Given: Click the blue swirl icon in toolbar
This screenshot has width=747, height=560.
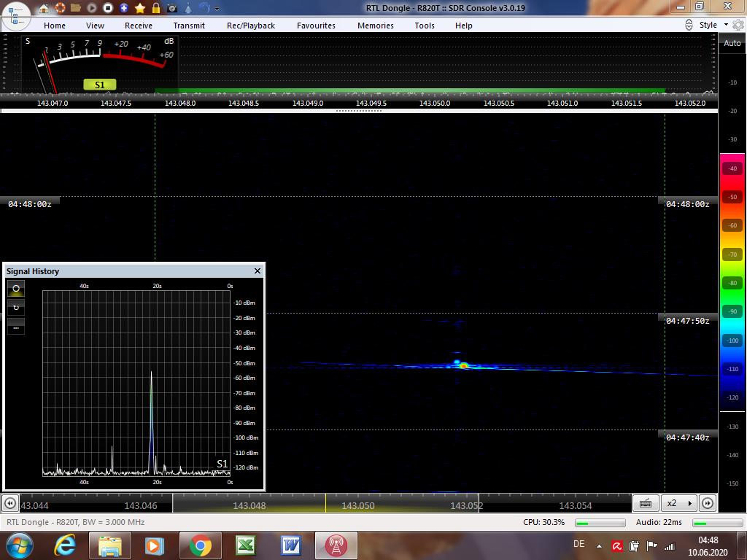Looking at the screenshot, I should pos(204,8).
